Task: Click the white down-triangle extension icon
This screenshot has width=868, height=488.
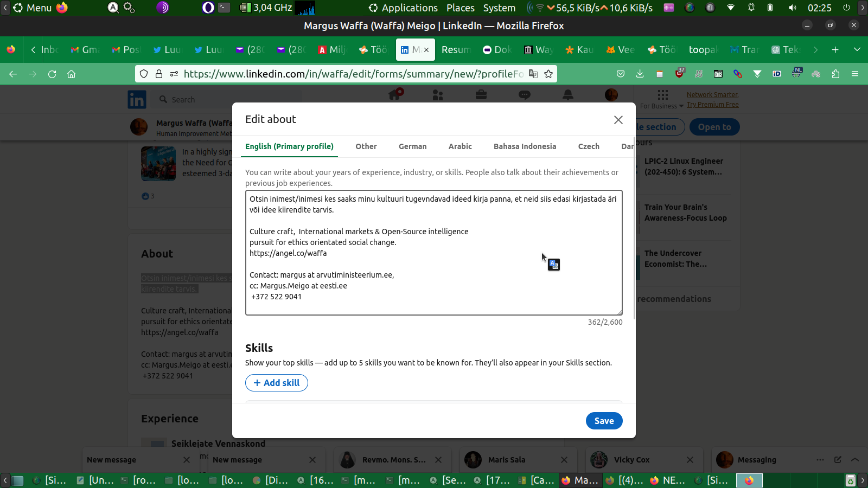Action: (x=757, y=74)
